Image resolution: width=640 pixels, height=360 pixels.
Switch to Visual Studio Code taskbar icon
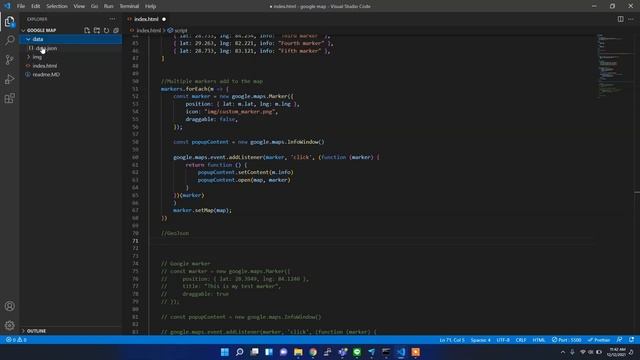coord(401,352)
